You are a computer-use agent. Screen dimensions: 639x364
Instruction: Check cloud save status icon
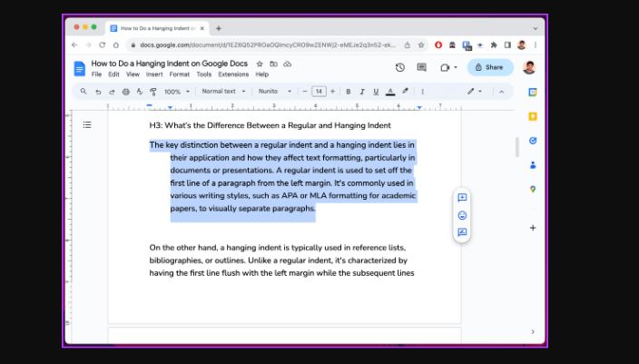coord(288,64)
